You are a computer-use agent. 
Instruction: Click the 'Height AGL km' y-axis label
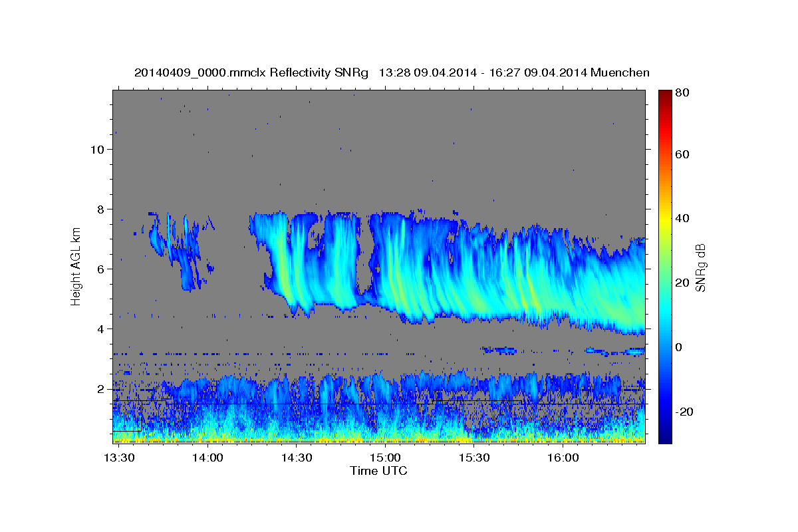[76, 267]
